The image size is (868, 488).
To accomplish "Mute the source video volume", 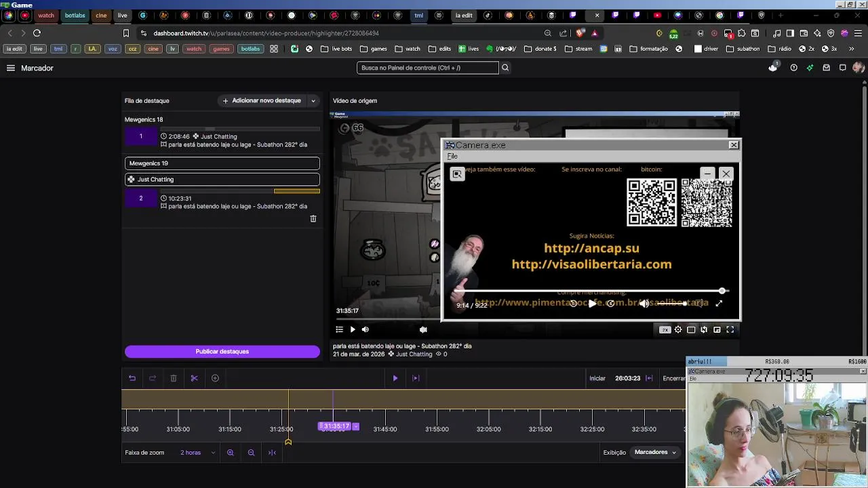I will pos(366,329).
